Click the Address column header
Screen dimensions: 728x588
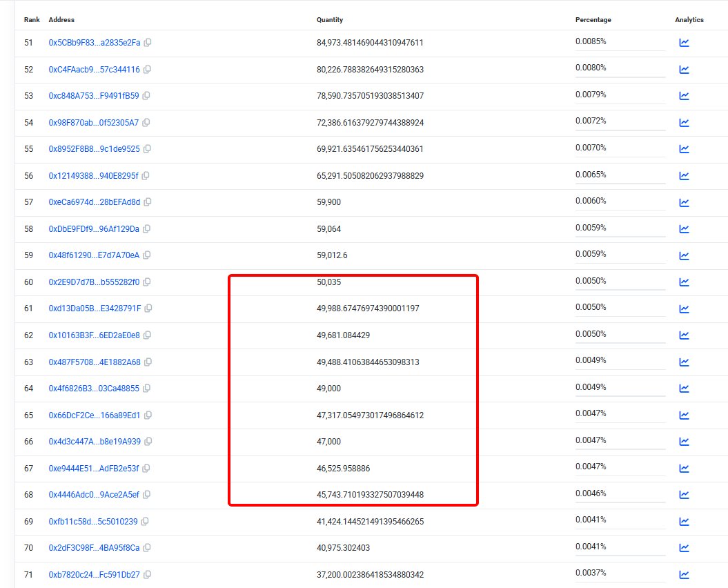pyautogui.click(x=61, y=20)
